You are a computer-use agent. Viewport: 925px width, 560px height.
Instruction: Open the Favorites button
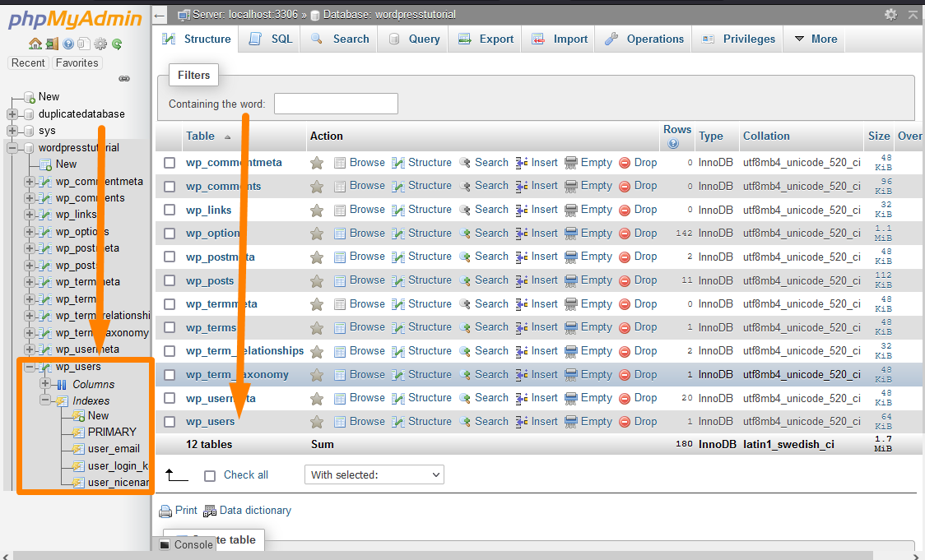tap(77, 63)
